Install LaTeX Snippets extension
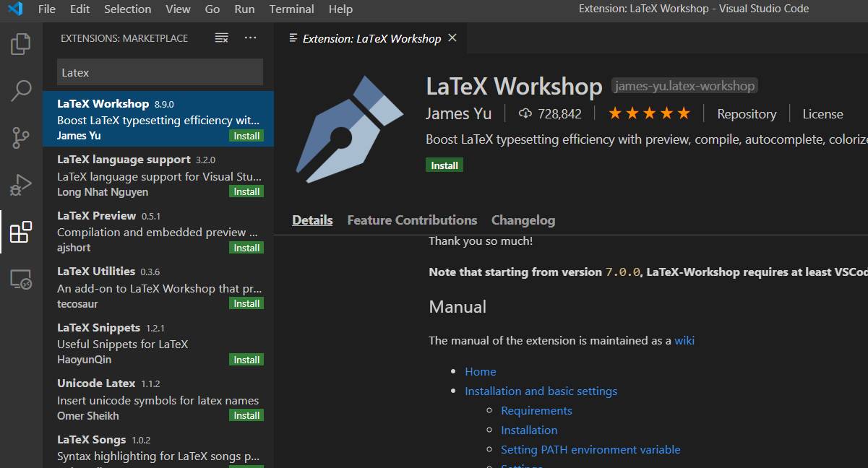Screen dimensions: 868x468 246,360
